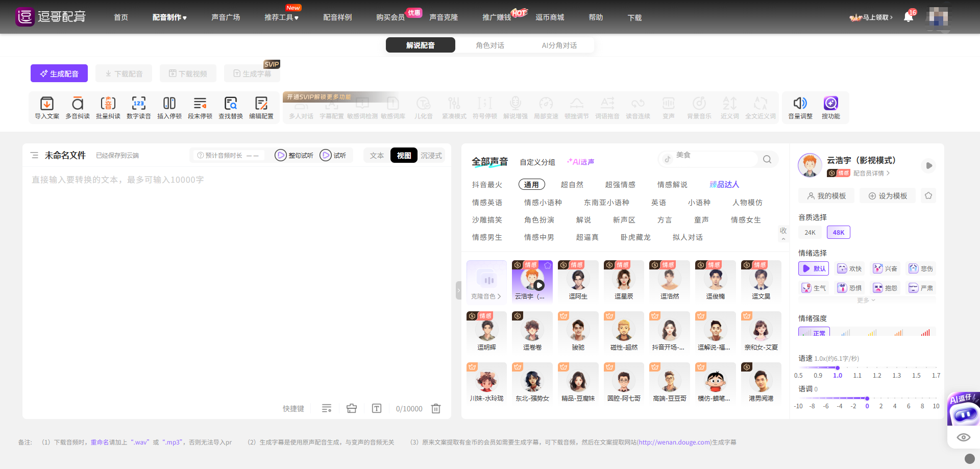Click the 生成配音 generate button
This screenshot has width=980, height=469.
[59, 73]
